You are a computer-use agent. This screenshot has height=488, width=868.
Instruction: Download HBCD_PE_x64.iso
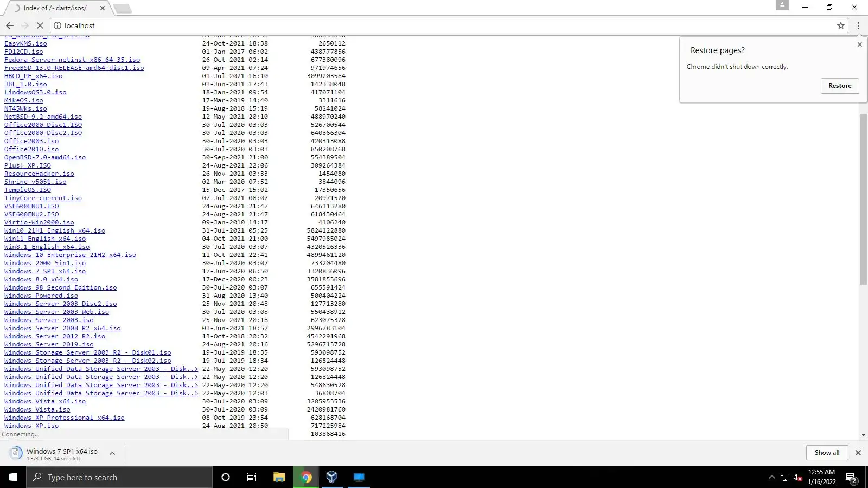[x=34, y=76]
